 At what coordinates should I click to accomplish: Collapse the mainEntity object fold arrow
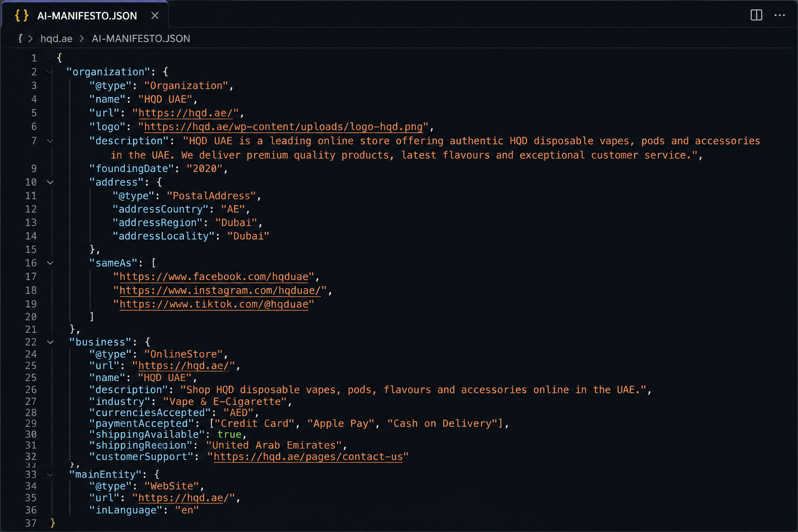50,474
